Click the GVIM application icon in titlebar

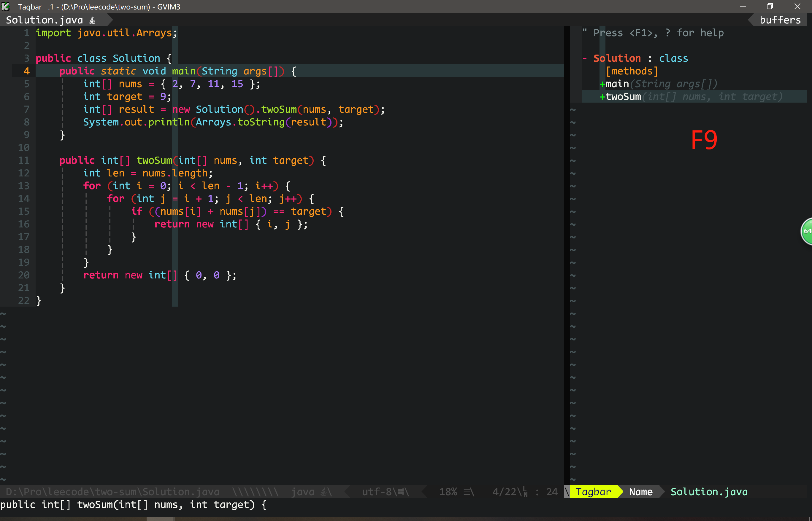pyautogui.click(x=5, y=7)
